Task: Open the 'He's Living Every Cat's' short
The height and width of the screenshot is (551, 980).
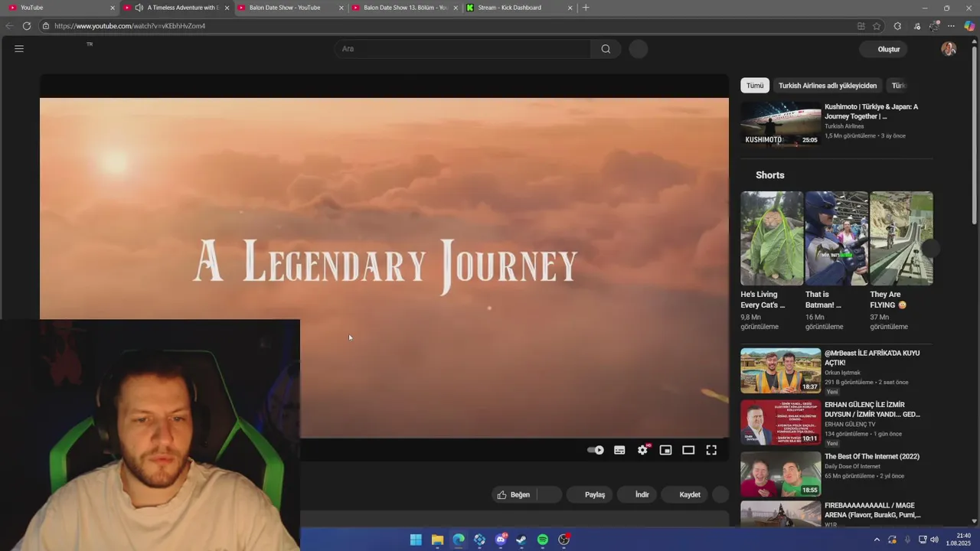Action: (772, 238)
